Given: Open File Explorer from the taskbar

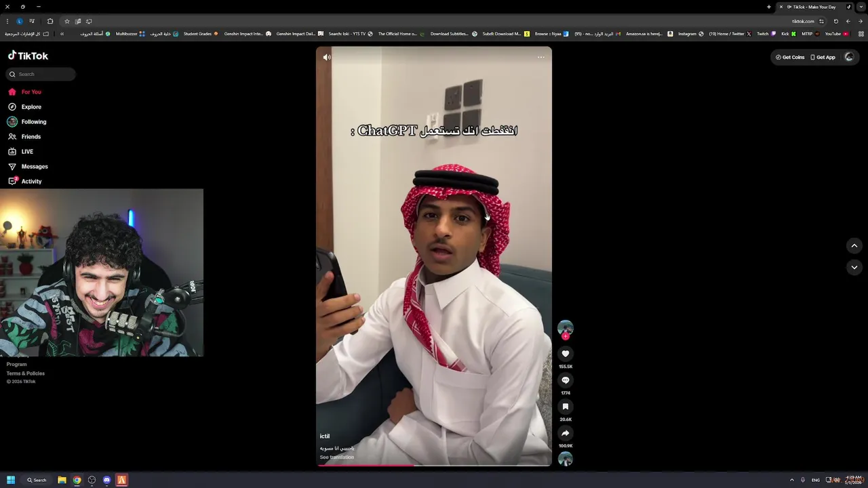Looking at the screenshot, I should [62, 480].
